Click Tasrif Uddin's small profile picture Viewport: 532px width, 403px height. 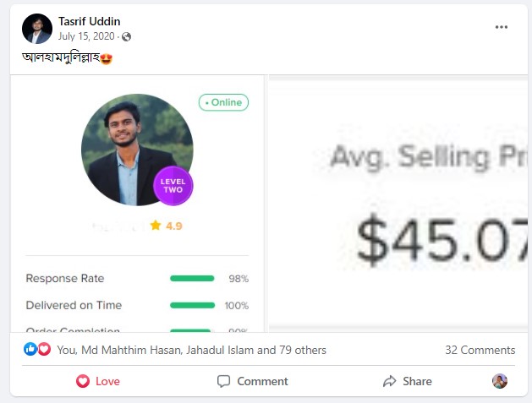[x=37, y=28]
